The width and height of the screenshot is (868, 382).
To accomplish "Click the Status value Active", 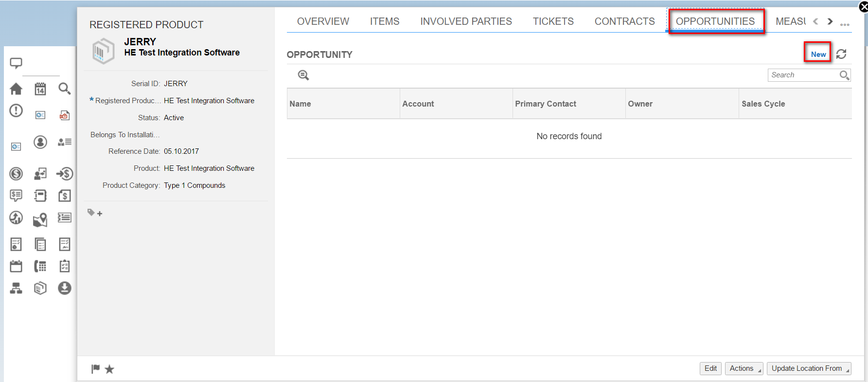I will click(x=174, y=118).
